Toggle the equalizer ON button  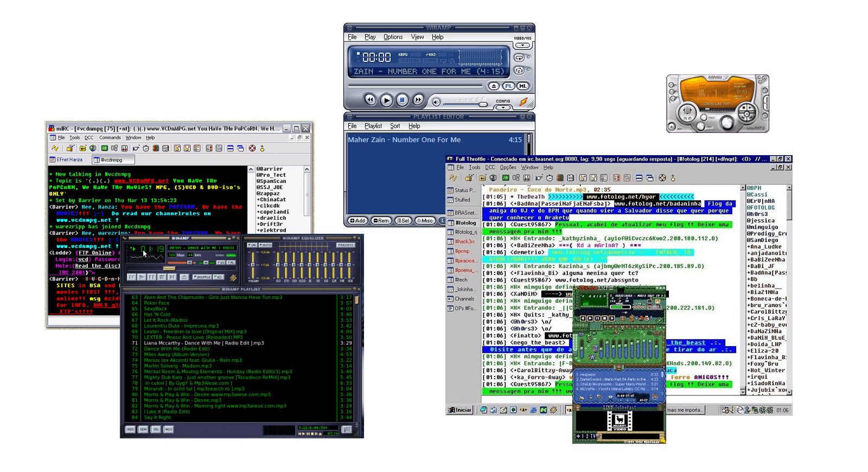tap(252, 245)
